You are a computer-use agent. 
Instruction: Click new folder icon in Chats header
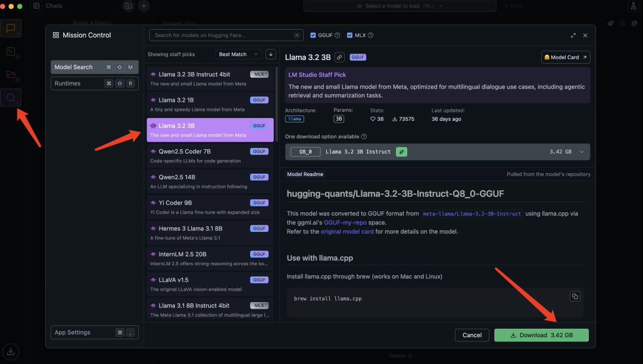129,6
